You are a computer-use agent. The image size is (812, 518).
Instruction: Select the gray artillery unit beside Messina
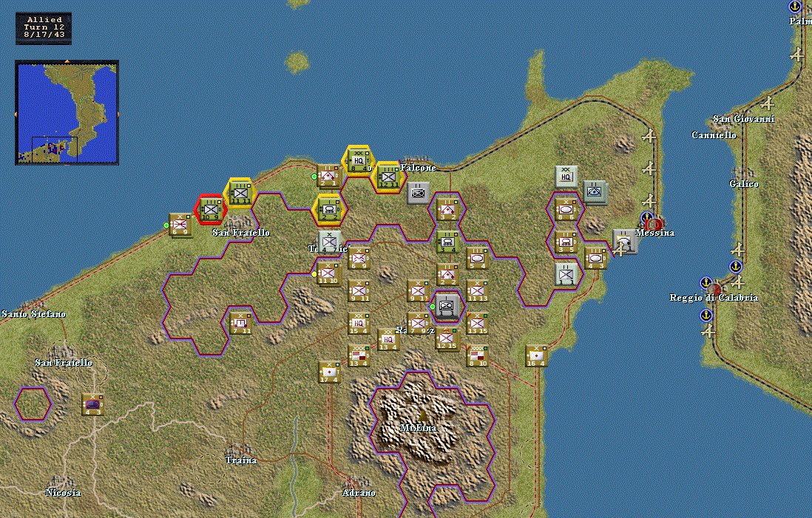[625, 242]
